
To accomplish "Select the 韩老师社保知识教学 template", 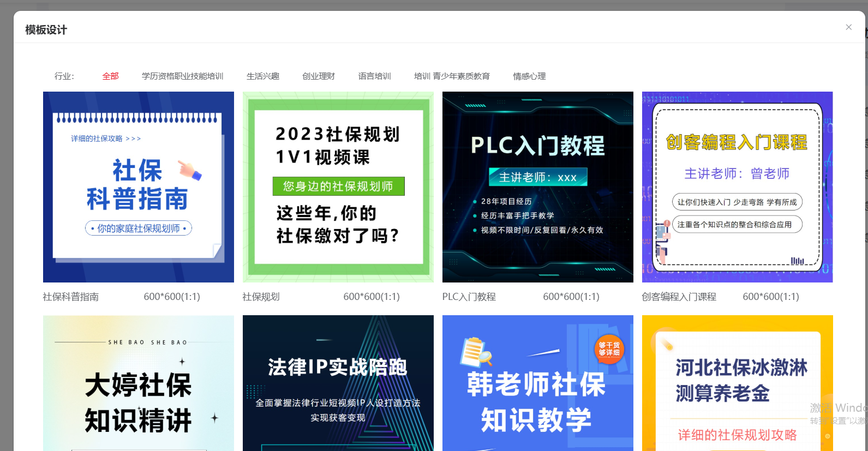I will 538,383.
